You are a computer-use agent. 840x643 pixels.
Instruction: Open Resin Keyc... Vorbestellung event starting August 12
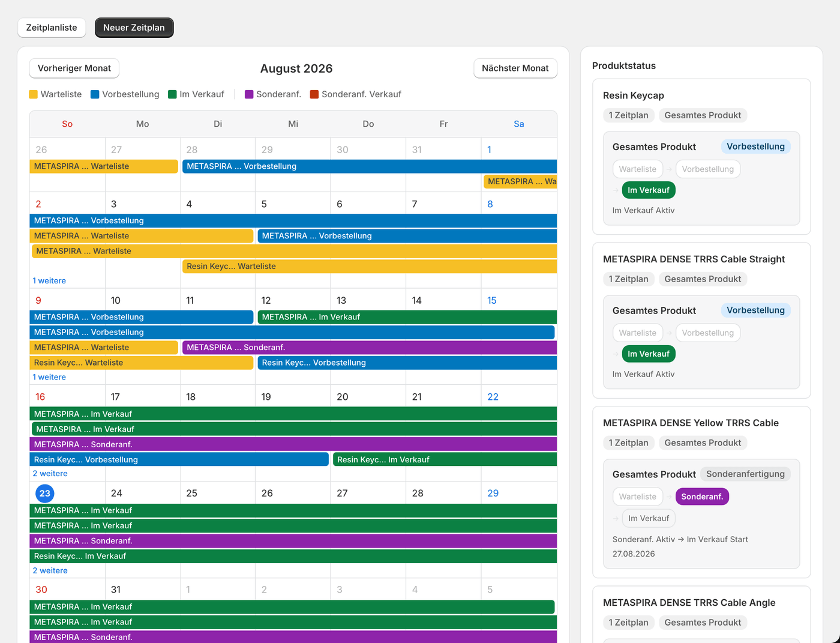tap(407, 363)
